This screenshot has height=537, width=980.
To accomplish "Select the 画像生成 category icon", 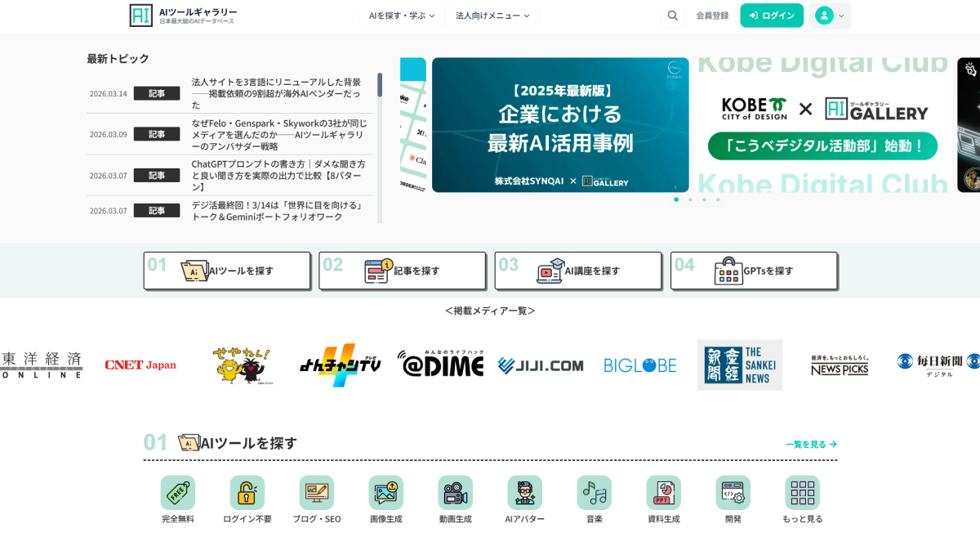I will point(386,493).
